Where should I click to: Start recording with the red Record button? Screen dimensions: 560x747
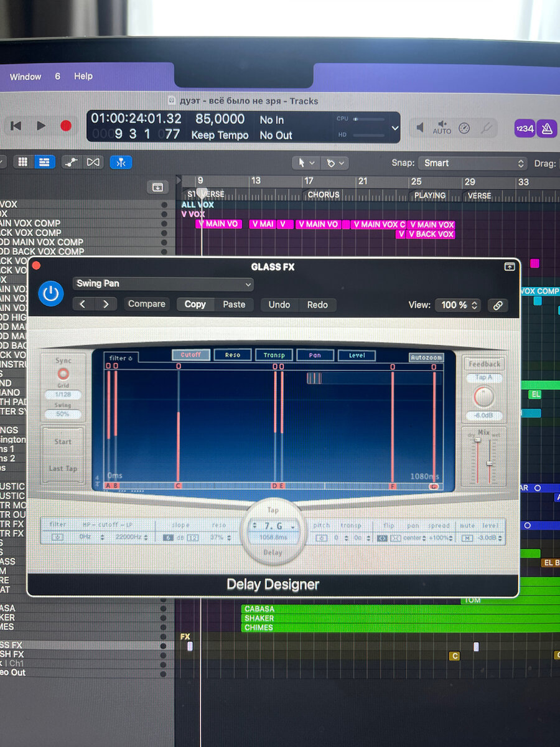(65, 126)
